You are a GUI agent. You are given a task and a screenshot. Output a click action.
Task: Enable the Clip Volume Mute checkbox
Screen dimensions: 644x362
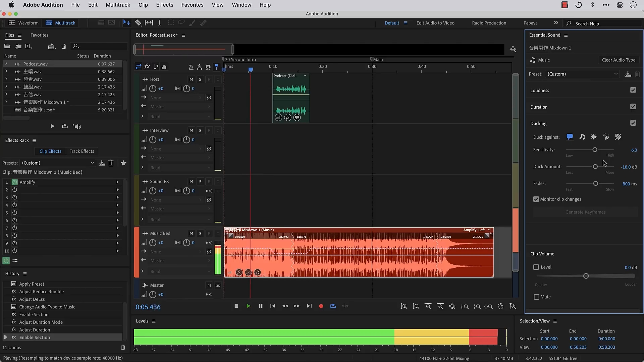tap(536, 297)
